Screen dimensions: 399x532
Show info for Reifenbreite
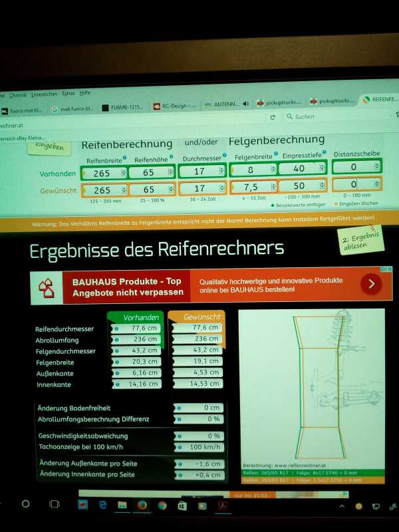click(x=124, y=158)
